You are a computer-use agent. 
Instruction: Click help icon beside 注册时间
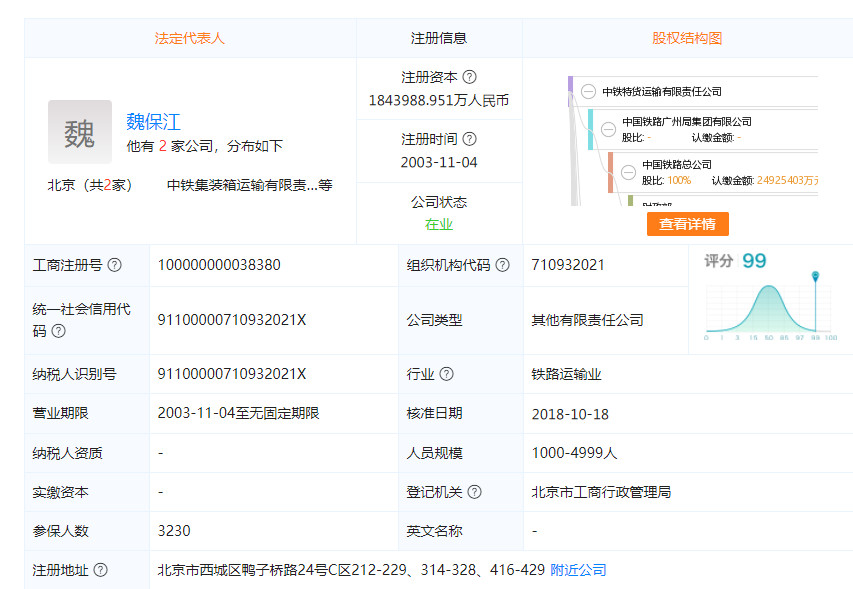click(x=469, y=139)
